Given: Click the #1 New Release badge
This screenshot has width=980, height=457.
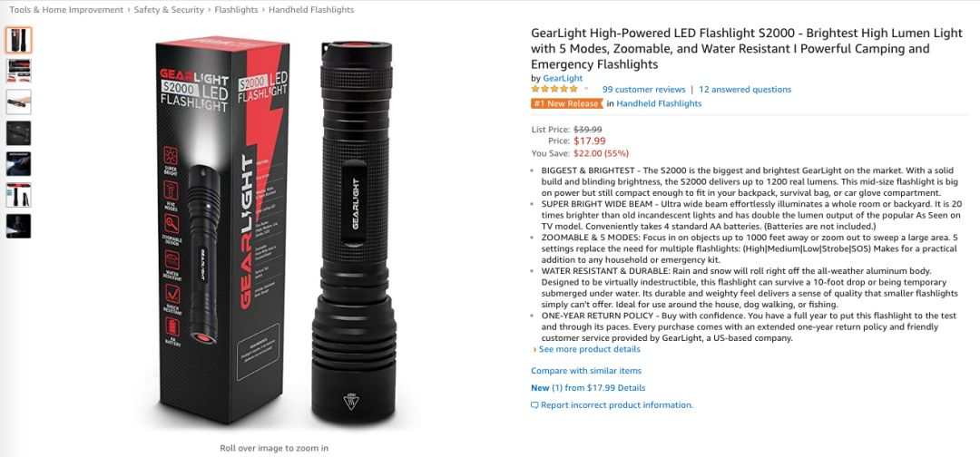Looking at the screenshot, I should 567,103.
